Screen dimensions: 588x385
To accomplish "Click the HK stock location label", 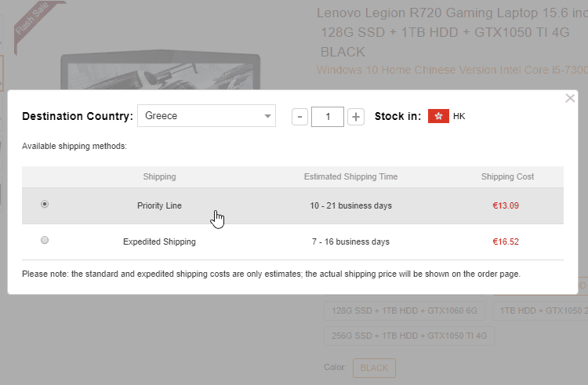I will tap(459, 116).
